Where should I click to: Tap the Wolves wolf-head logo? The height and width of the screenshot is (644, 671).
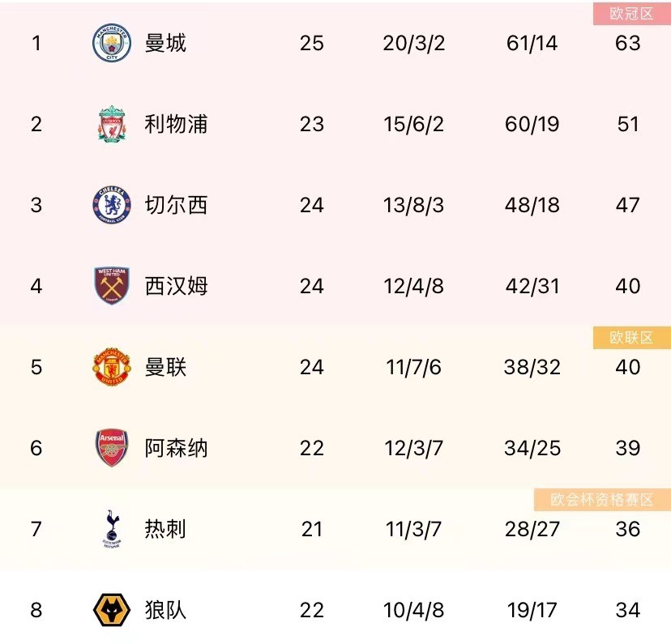pos(111,610)
